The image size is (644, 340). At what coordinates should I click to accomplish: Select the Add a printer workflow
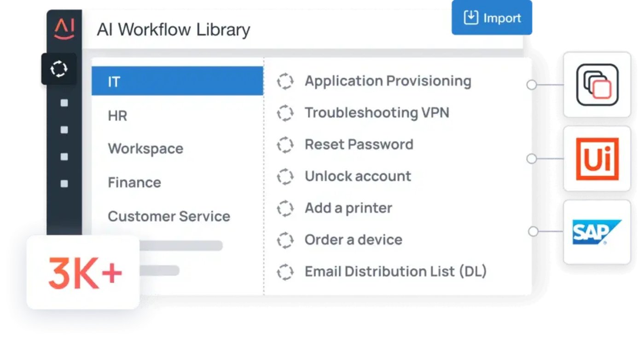348,208
